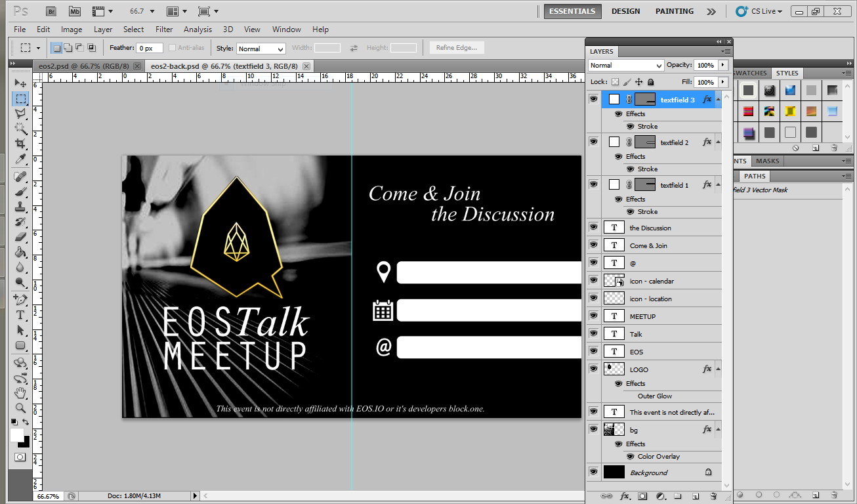Click Lock position icon in Layers
The height and width of the screenshot is (504, 857).
[x=638, y=82]
